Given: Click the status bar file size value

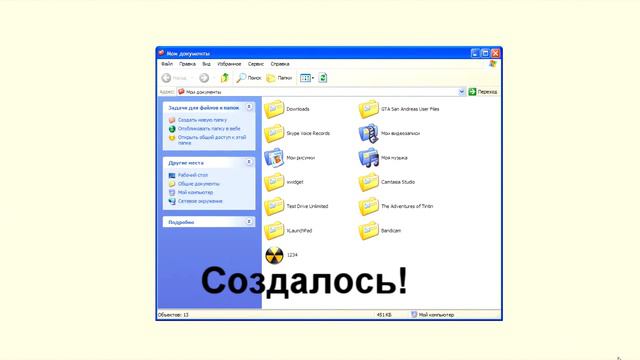Looking at the screenshot, I should pyautogui.click(x=384, y=315).
